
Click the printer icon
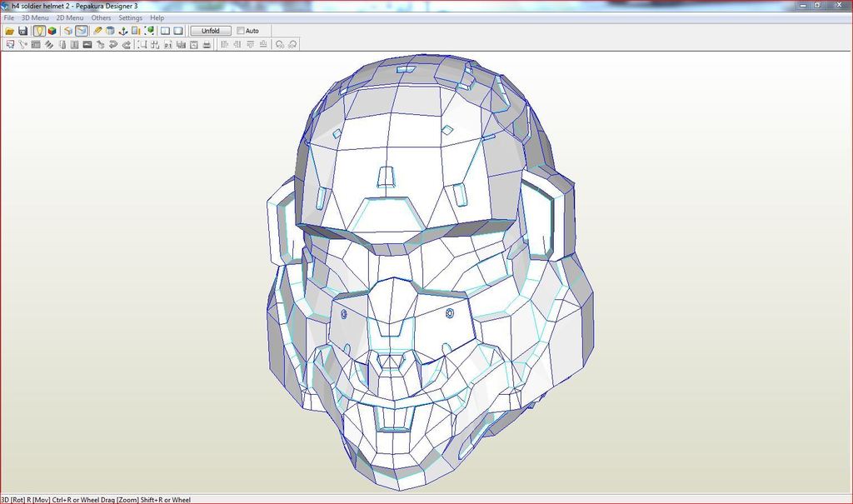207,45
